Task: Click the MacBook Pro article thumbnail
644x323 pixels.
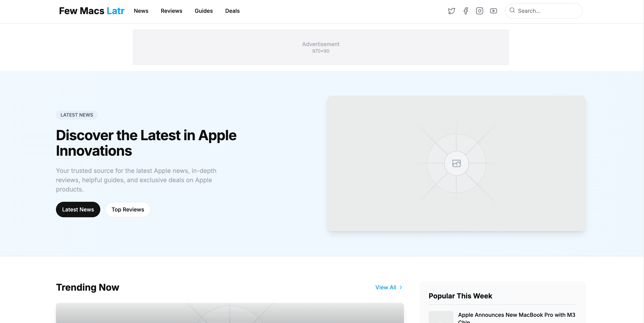Action: pos(441,317)
